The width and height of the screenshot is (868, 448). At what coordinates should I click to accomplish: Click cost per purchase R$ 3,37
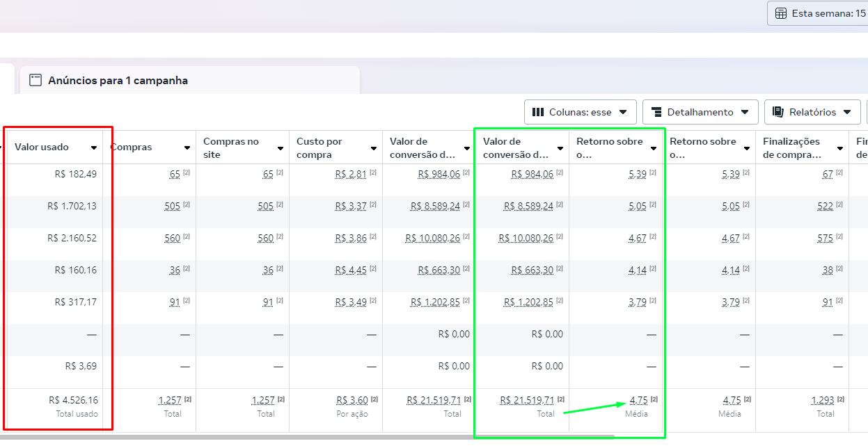[351, 206]
